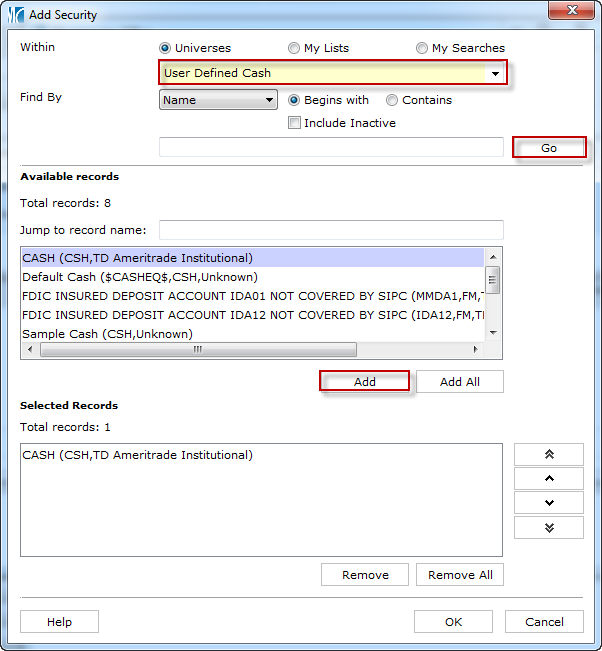Select the My Searches radio option

coord(422,48)
